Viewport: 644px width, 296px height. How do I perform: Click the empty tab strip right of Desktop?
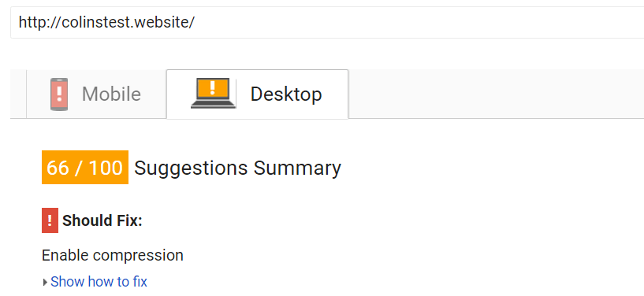point(496,94)
